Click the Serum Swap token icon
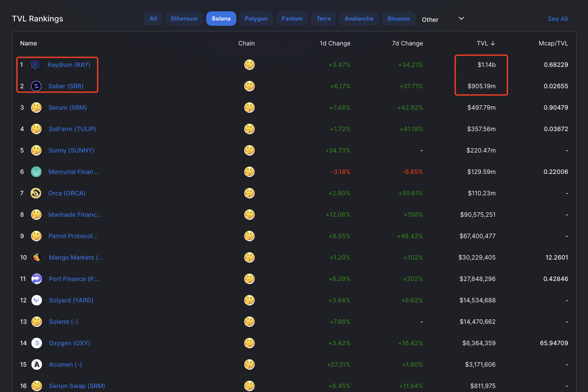The height and width of the screenshot is (392, 588). tap(37, 386)
